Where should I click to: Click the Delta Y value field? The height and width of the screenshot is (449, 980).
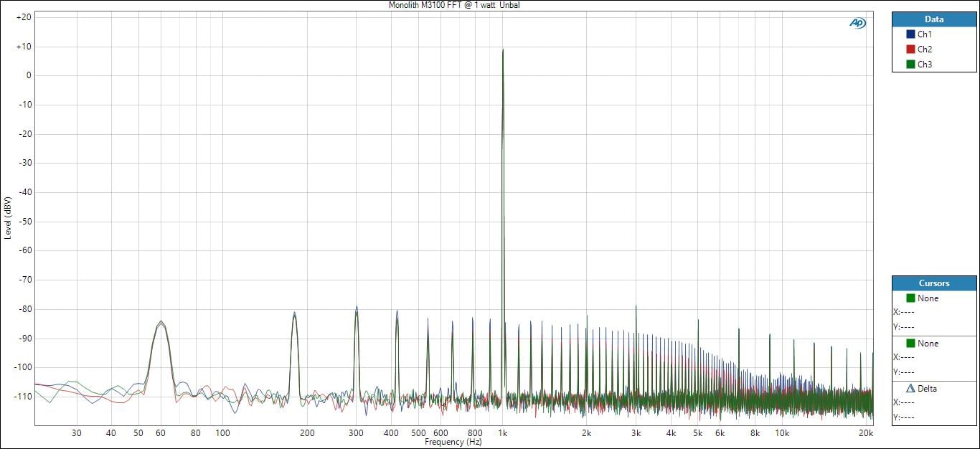tap(907, 417)
